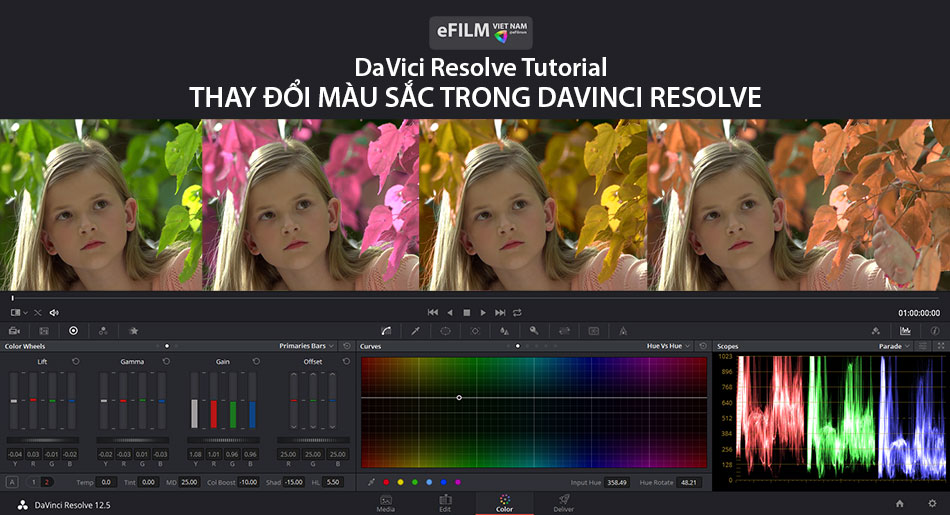The height and width of the screenshot is (515, 950).
Task: Select the control point on the hue curve
Action: tap(459, 397)
